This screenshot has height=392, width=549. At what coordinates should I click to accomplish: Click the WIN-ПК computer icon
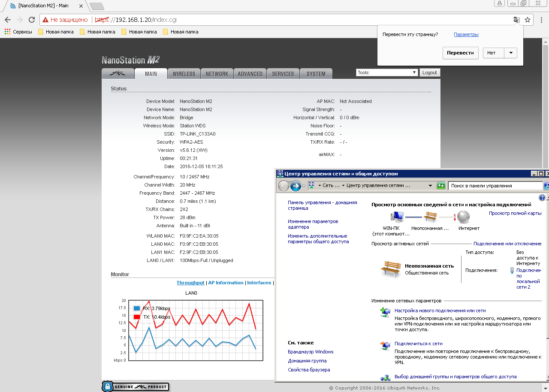click(x=397, y=217)
